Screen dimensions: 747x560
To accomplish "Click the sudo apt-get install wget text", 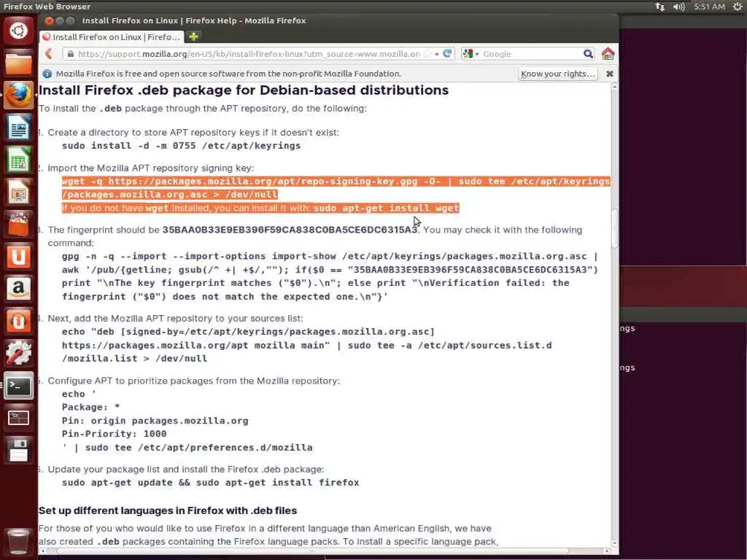I will pyautogui.click(x=386, y=208).
